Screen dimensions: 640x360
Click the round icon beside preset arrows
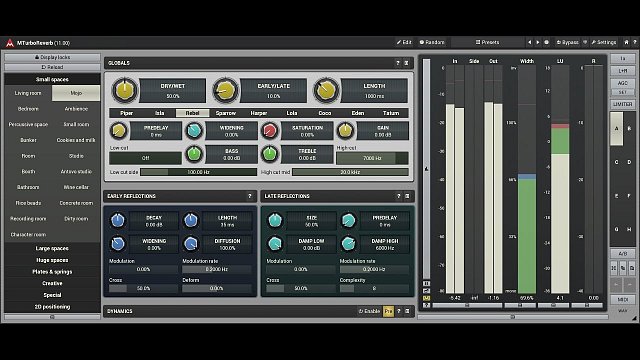(x=547, y=42)
